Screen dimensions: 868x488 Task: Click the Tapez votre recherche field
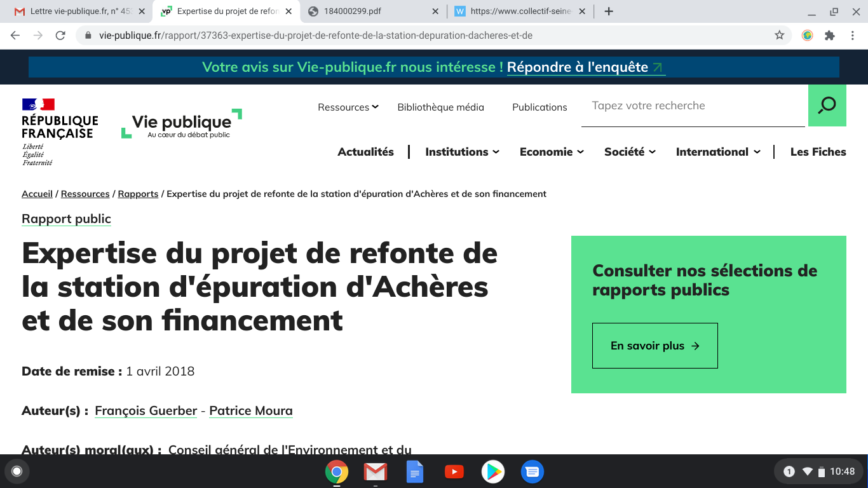(693, 106)
